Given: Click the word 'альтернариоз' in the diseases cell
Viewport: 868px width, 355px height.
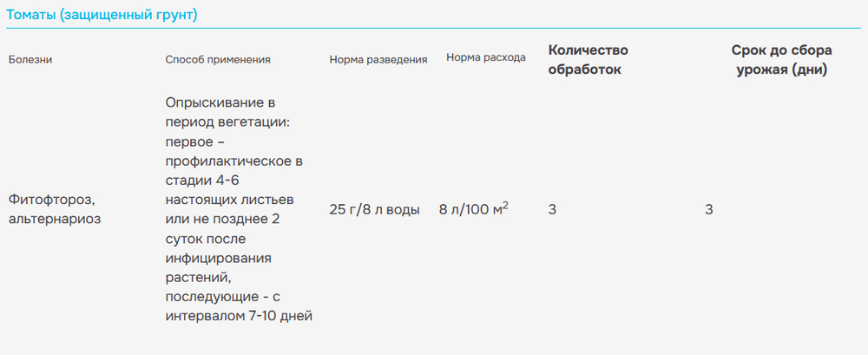Looking at the screenshot, I should click(x=55, y=218).
